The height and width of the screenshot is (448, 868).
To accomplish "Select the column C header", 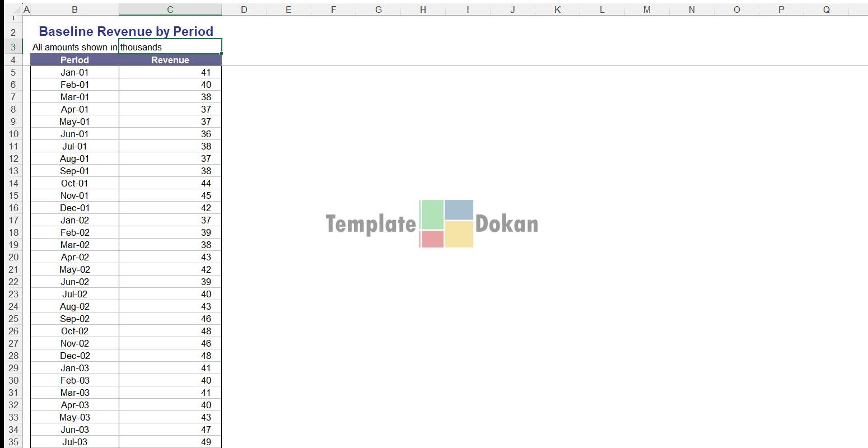I will pyautogui.click(x=170, y=10).
